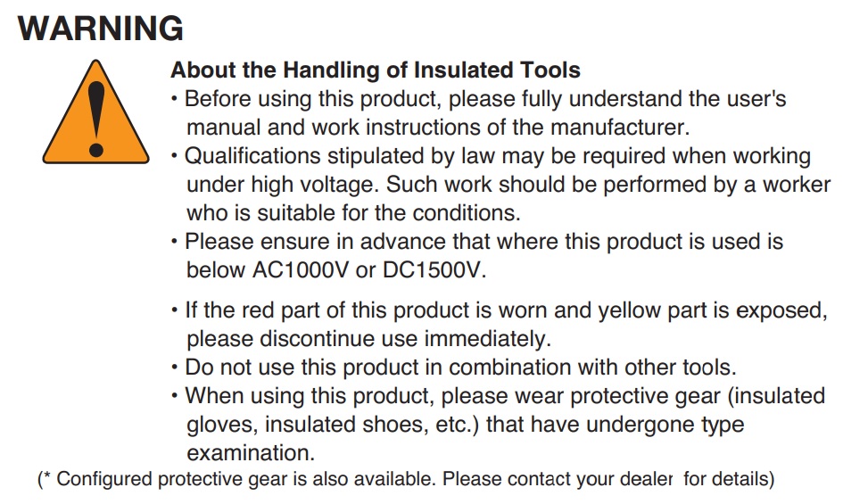Click the 'under high voltage' line
The image size is (843, 504).
click(x=507, y=185)
